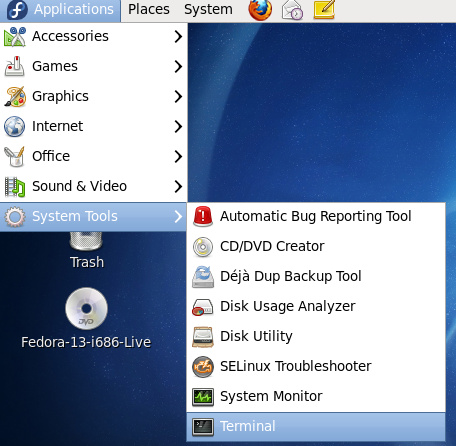Click the Games joystick icon

(14, 66)
